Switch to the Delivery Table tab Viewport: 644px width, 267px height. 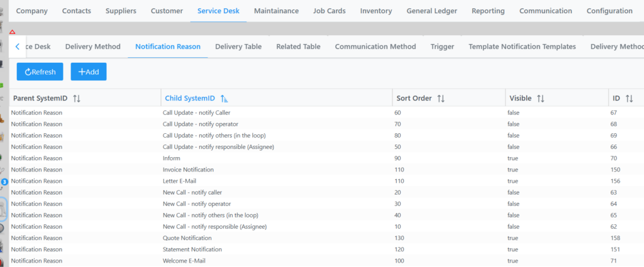coord(238,46)
